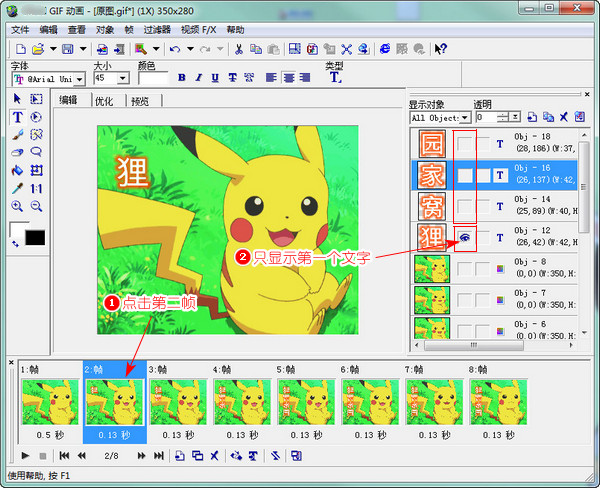The height and width of the screenshot is (488, 600).
Task: Toggle visibility box of Obj - 16
Action: [465, 175]
